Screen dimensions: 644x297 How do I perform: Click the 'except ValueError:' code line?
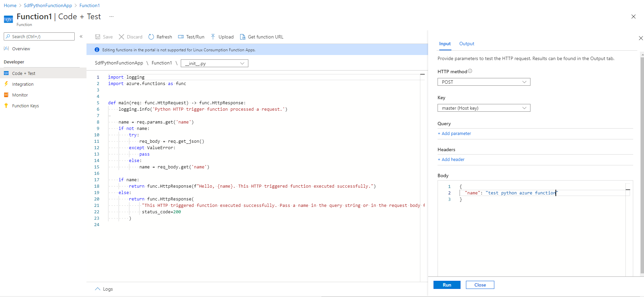152,148
